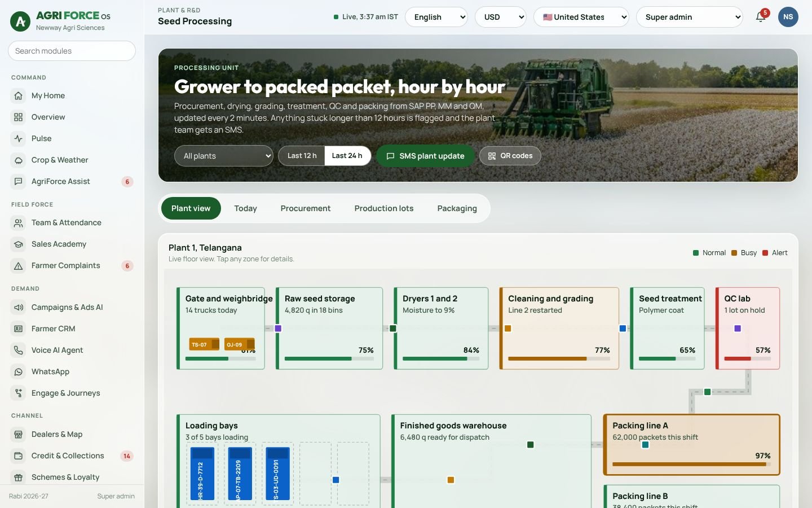Open Engage & Journeys flow icon

[x=19, y=393]
